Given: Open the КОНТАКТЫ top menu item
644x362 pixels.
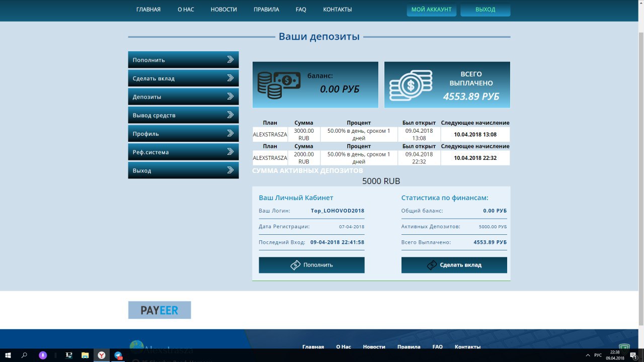Looking at the screenshot, I should point(338,10).
